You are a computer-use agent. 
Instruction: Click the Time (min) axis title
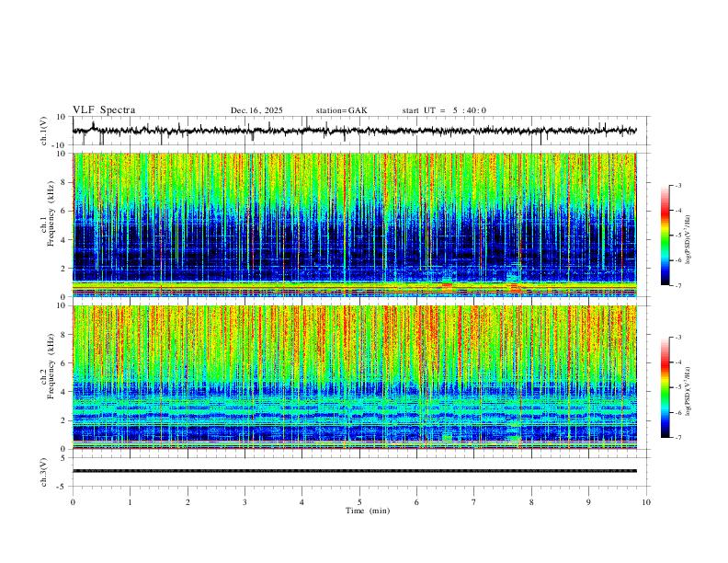[x=368, y=511]
